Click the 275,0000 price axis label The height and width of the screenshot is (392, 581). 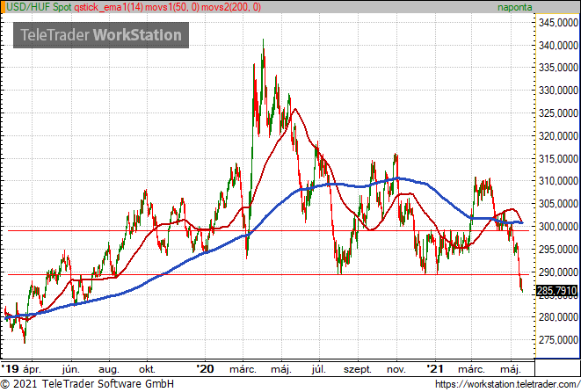click(558, 340)
